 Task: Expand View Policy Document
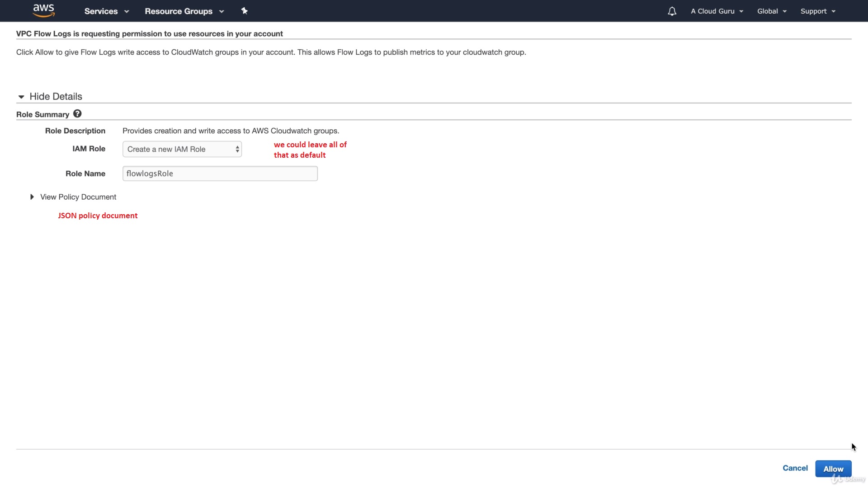click(x=78, y=197)
